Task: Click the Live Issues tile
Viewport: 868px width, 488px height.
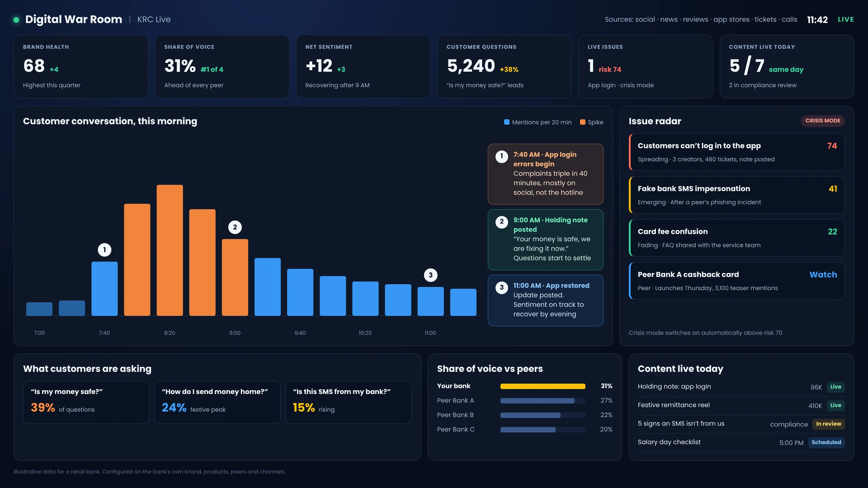Action: [646, 67]
